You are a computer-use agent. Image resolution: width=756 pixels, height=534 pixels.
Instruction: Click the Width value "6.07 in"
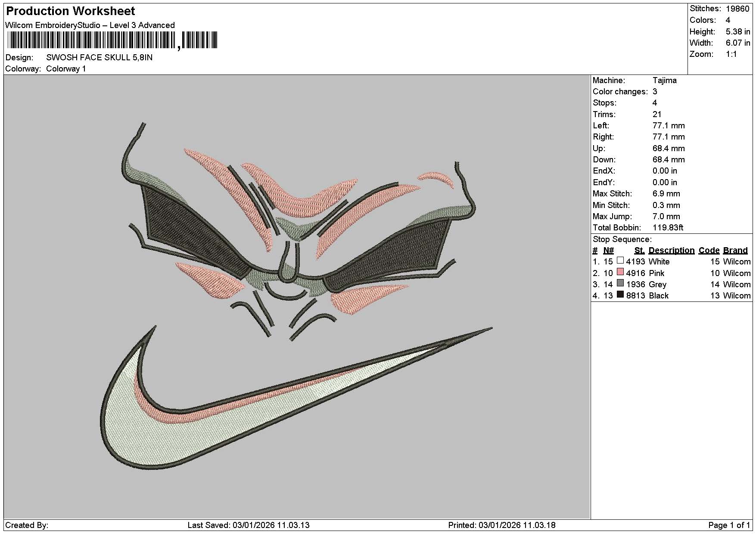pos(738,43)
